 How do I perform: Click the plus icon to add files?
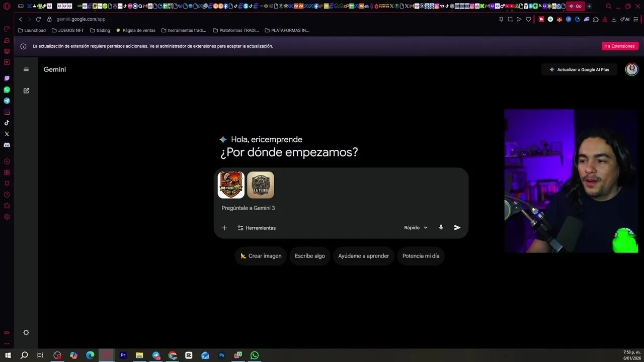[x=224, y=228]
